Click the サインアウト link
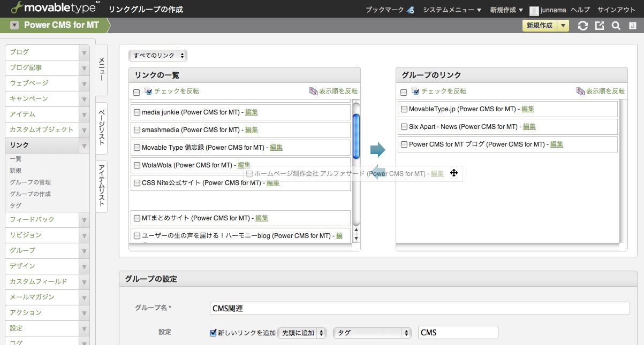Image resolution: width=644 pixels, height=345 pixels. pyautogui.click(x=616, y=10)
